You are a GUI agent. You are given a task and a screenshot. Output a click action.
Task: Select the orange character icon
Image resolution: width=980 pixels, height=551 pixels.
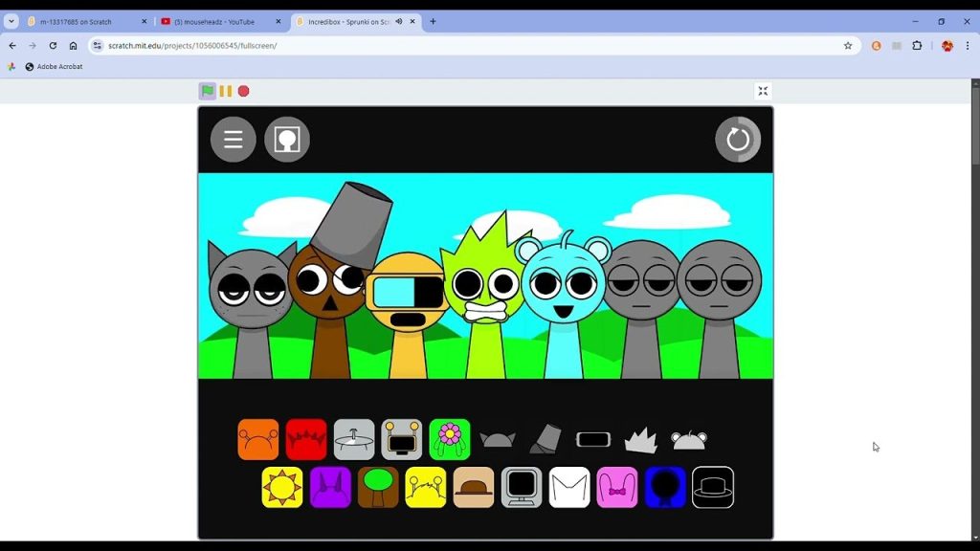coord(258,439)
